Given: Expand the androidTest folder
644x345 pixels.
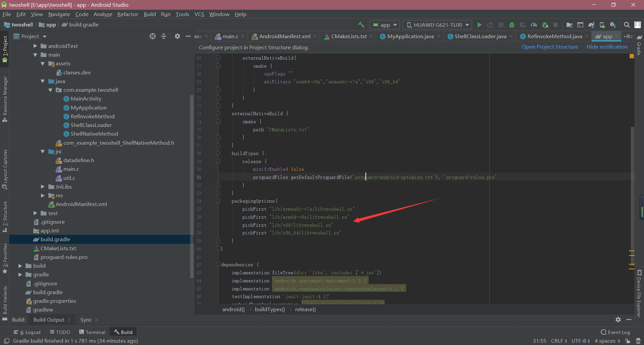Looking at the screenshot, I should 35,46.
